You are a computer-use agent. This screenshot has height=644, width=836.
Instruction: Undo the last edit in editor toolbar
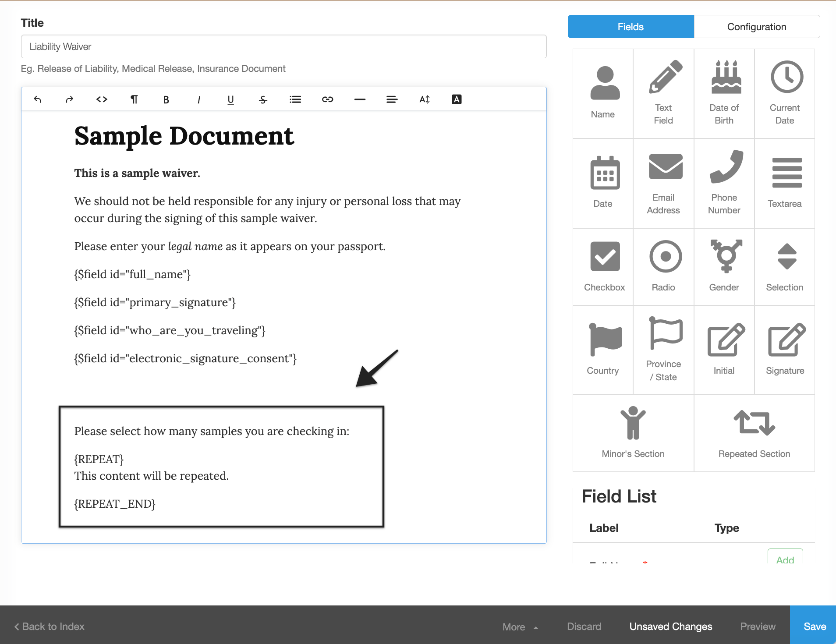point(37,99)
